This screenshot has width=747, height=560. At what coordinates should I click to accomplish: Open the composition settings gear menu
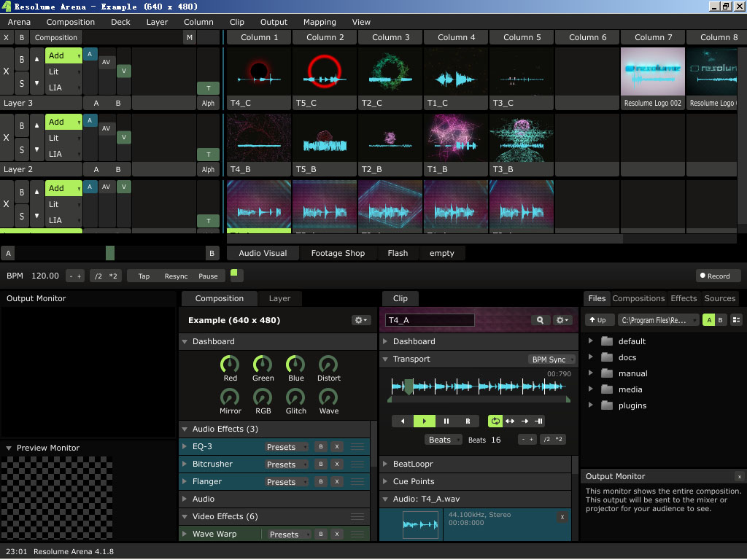tap(361, 320)
